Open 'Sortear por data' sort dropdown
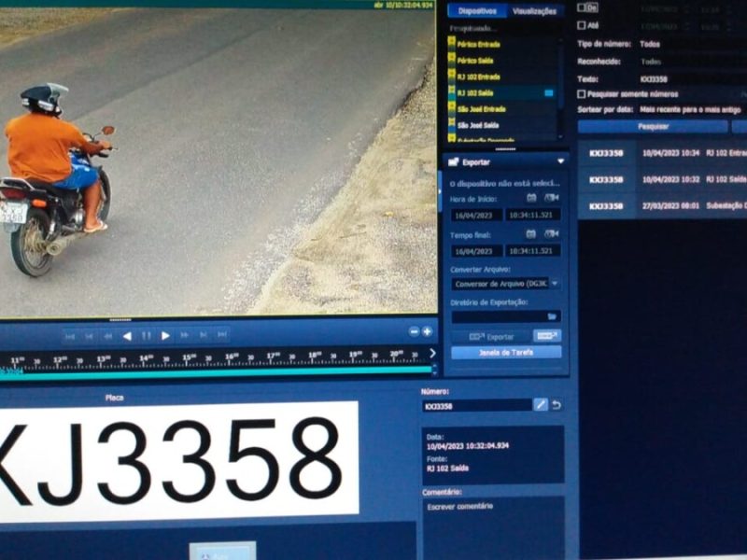 [691, 108]
